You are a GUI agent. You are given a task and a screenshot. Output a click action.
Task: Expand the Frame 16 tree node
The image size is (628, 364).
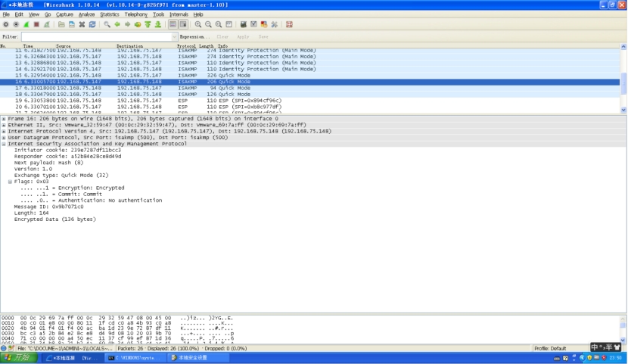4,119
